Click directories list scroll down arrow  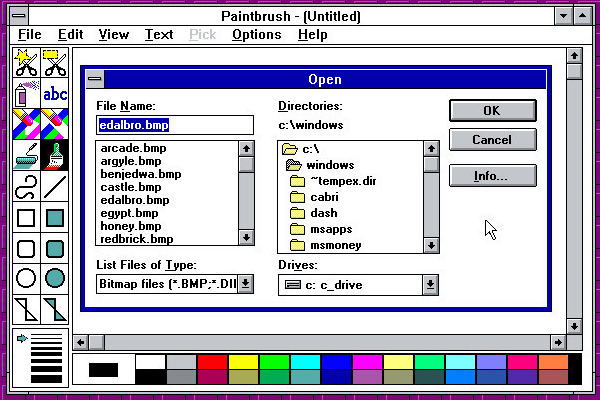click(431, 245)
